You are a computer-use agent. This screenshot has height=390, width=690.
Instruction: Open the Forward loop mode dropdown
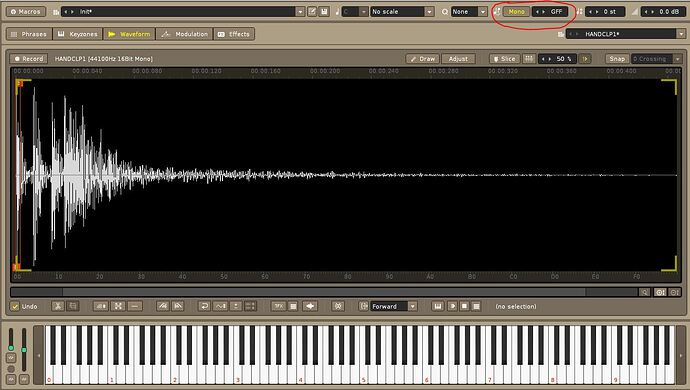(x=412, y=306)
